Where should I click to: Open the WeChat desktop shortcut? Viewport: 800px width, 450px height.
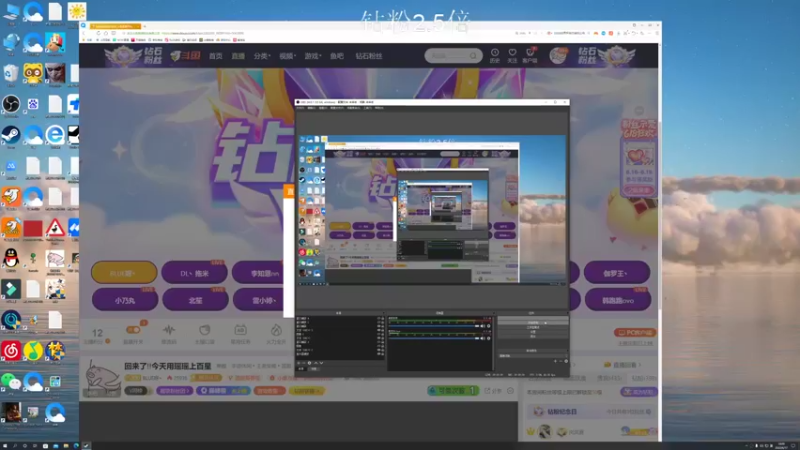[x=11, y=381]
